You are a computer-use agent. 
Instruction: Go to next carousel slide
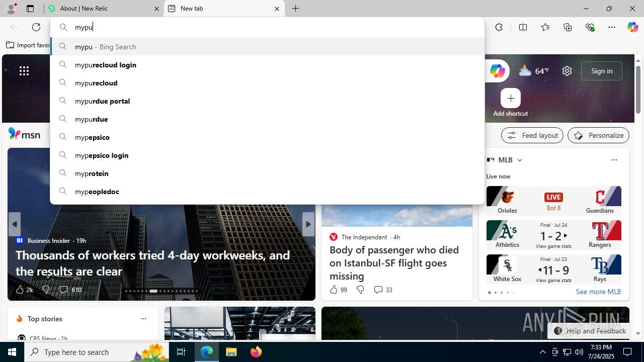pos(308,224)
